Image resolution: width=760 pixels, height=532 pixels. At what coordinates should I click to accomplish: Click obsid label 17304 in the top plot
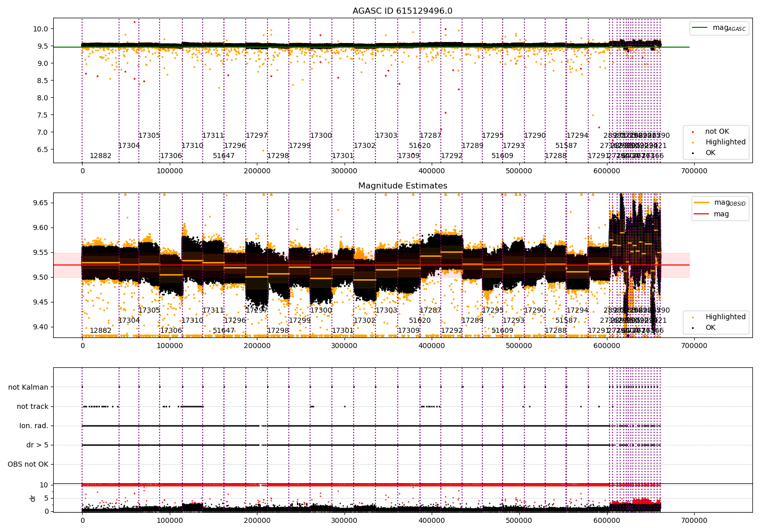[129, 146]
